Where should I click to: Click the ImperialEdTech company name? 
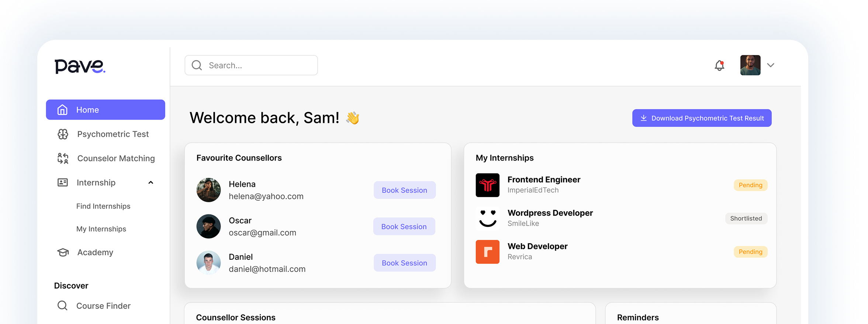533,190
